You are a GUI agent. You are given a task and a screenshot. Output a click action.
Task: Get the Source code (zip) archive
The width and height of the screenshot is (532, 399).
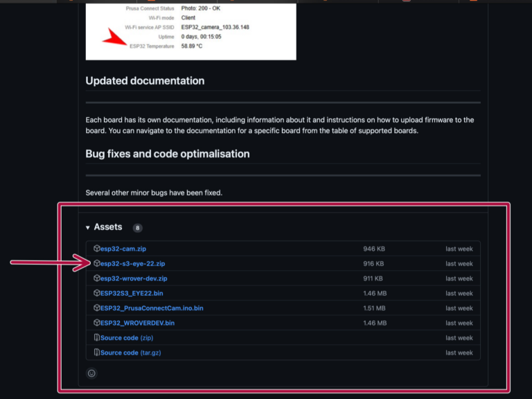[x=127, y=338]
